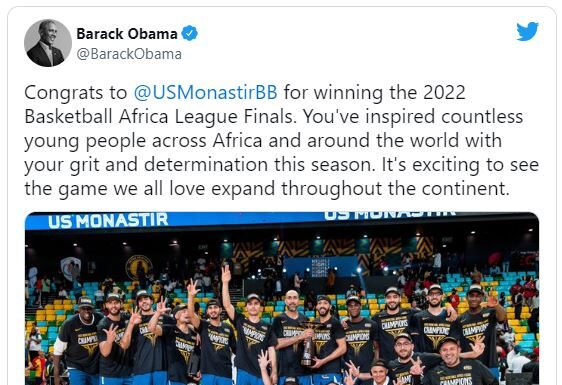Viewport: 562px width, 385px height.
Task: Click the words 'Basketball Africa League Finals'
Action: pos(161,117)
